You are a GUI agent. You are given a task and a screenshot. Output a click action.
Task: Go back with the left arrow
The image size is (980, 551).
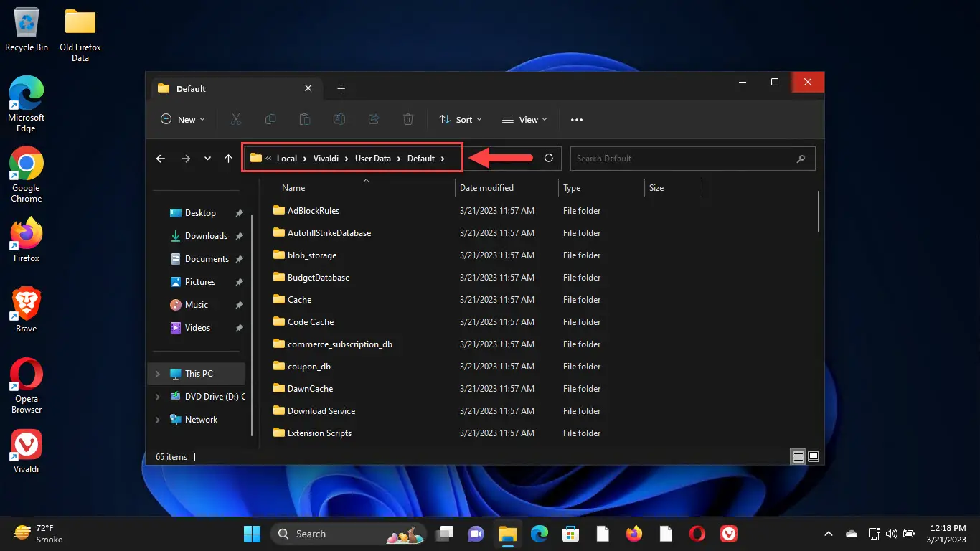click(161, 159)
